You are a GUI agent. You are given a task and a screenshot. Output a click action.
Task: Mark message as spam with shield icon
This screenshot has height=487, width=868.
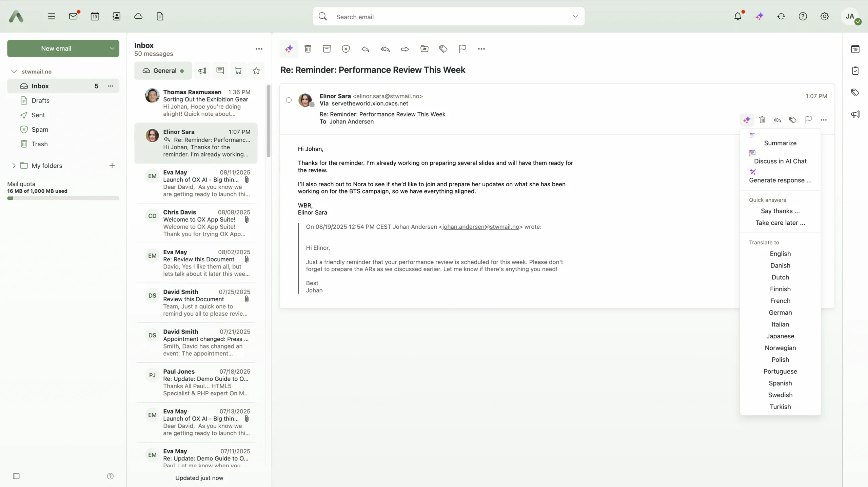click(x=346, y=49)
